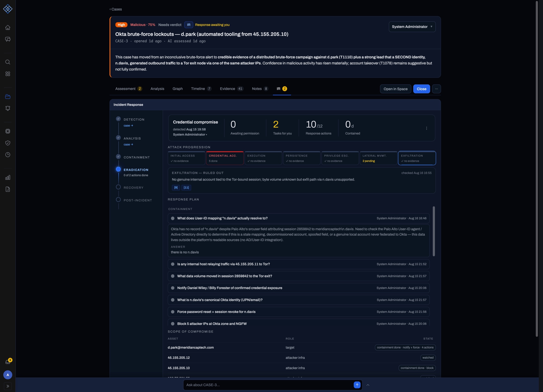This screenshot has width=543, height=392.
Task: Open the bar chart analytics icon
Action: [8, 178]
